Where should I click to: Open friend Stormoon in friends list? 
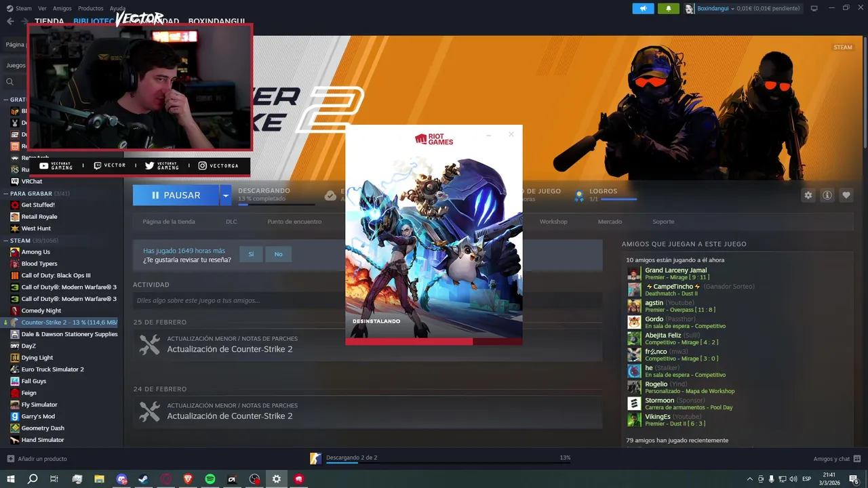(659, 401)
